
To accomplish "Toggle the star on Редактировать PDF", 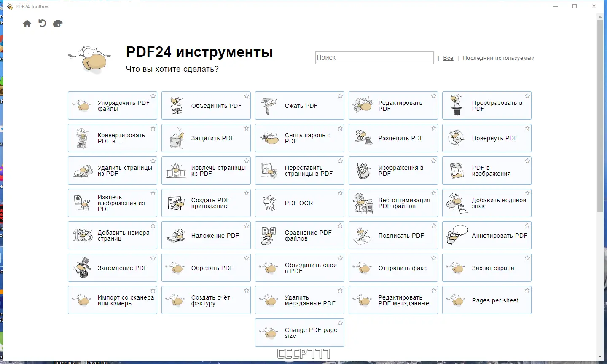I will [433, 96].
